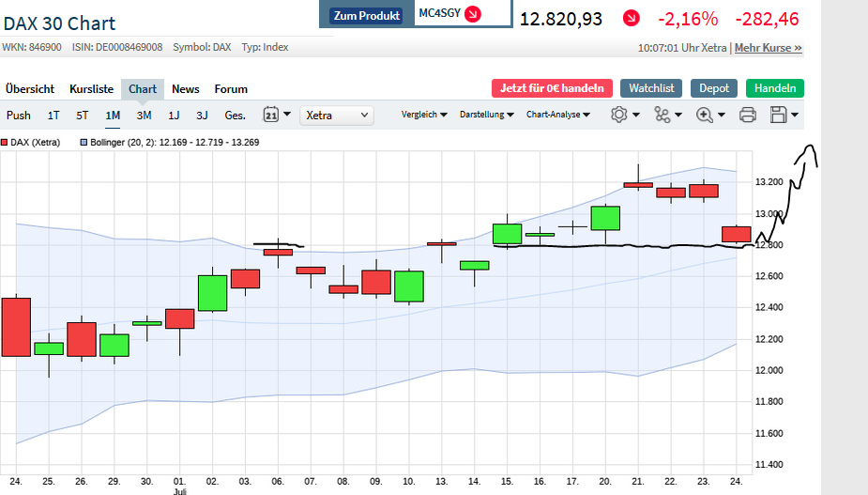Expand arrow next to save icon
The width and height of the screenshot is (868, 495).
[x=795, y=115]
